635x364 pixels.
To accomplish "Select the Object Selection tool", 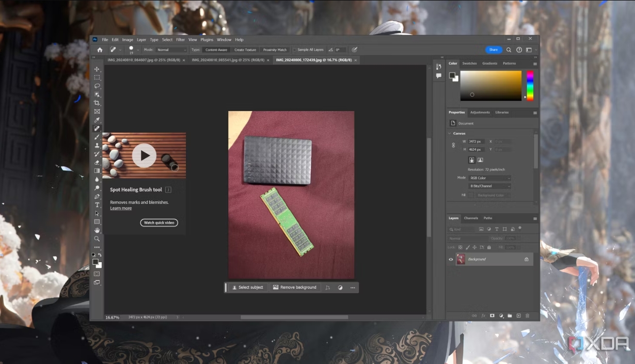I will click(x=97, y=94).
